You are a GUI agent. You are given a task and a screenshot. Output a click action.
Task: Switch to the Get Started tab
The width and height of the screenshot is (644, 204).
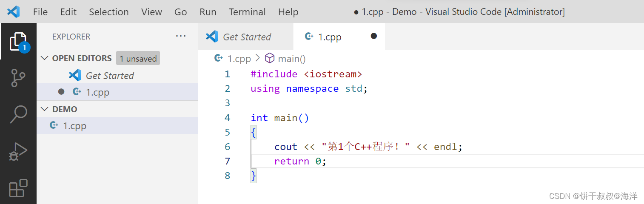point(246,37)
